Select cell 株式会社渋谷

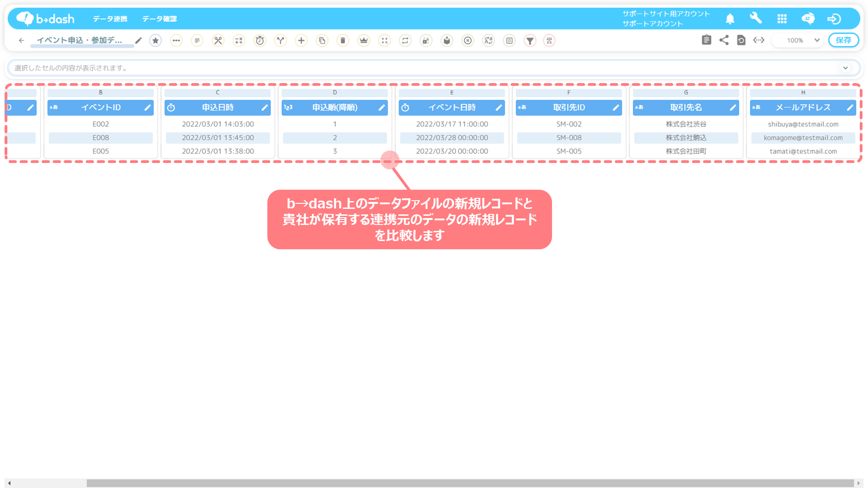click(686, 124)
